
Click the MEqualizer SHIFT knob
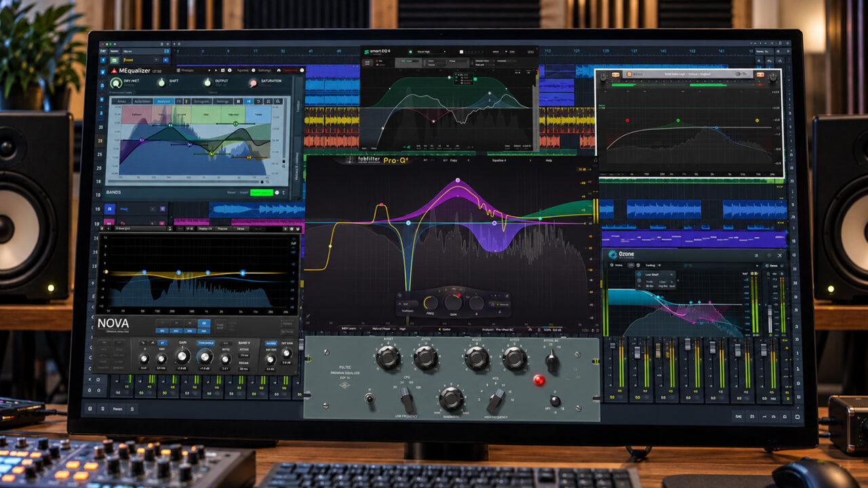pos(161,83)
